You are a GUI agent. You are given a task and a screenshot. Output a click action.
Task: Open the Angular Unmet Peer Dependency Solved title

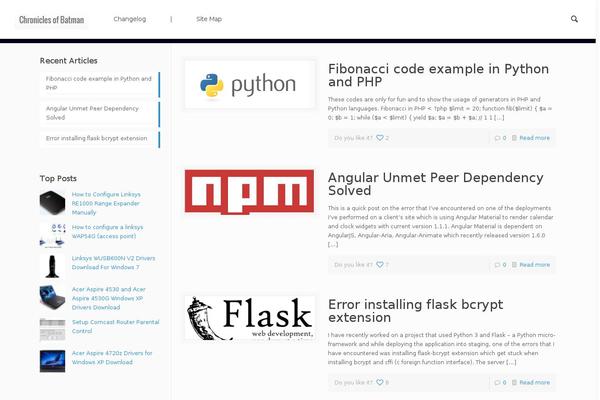(x=435, y=184)
